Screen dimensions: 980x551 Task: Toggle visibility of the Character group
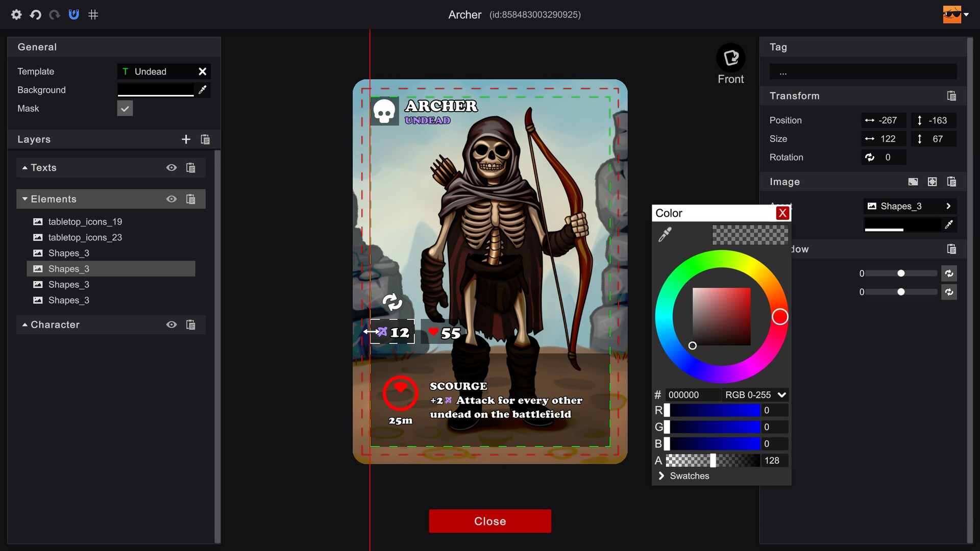coord(171,324)
